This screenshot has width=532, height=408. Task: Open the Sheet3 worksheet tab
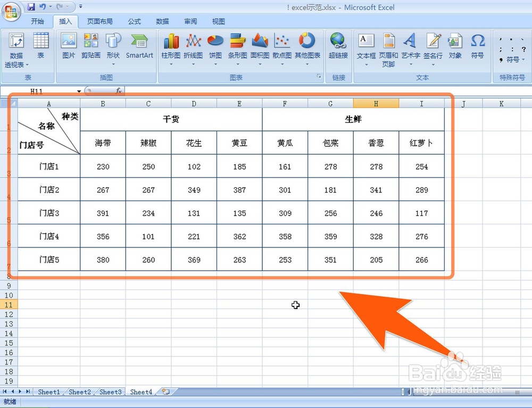[110, 392]
